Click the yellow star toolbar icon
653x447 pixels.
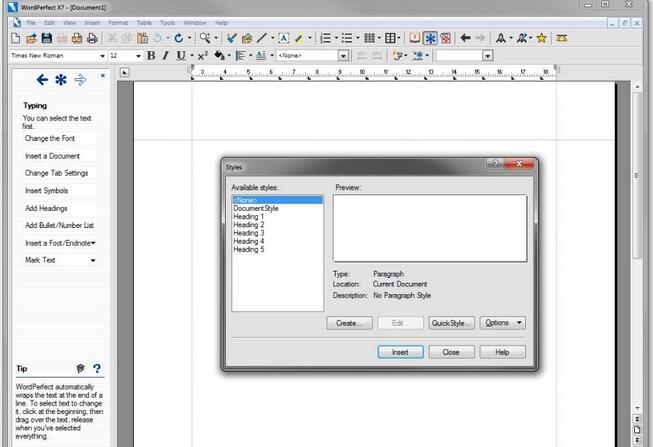coord(541,38)
